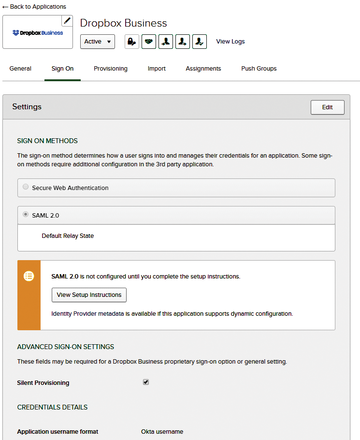Click the person icon with checkmark

tap(199, 42)
